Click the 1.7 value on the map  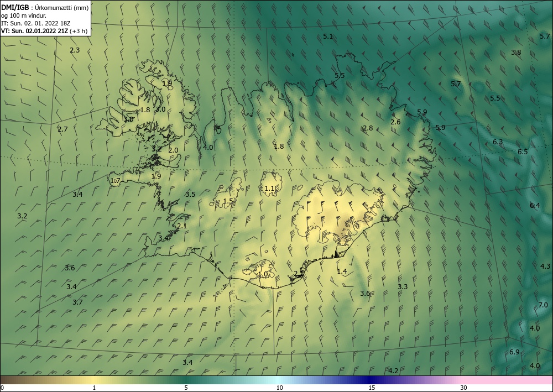(116, 181)
